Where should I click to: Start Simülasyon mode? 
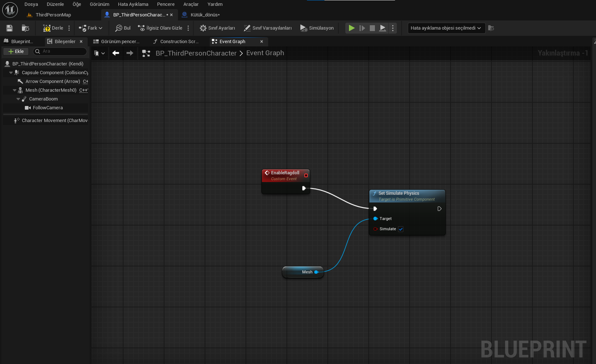click(317, 28)
